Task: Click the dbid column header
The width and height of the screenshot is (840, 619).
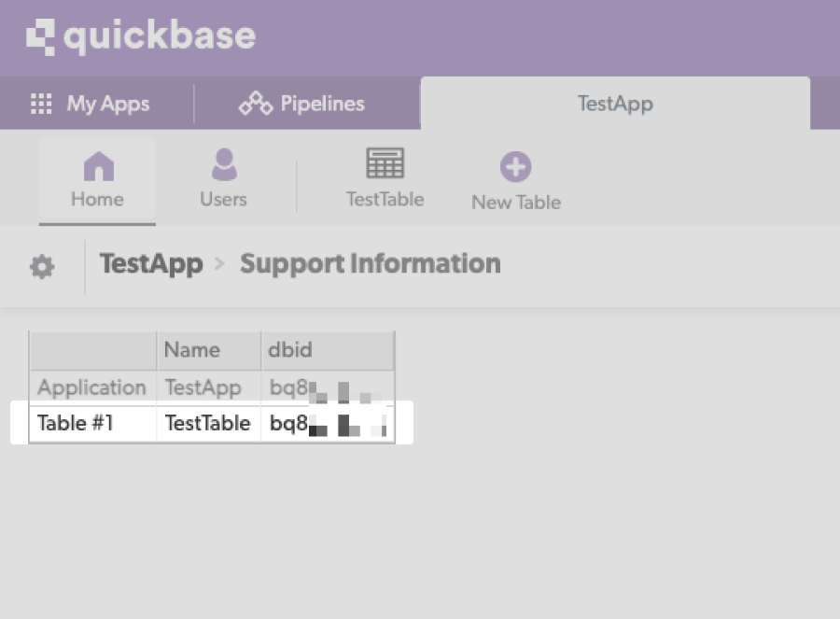Action: (289, 350)
